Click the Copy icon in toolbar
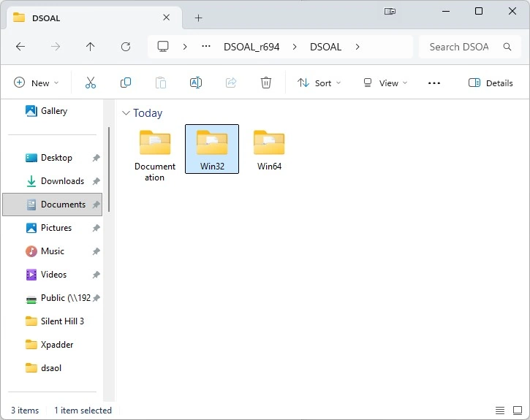The width and height of the screenshot is (530, 420). click(126, 83)
